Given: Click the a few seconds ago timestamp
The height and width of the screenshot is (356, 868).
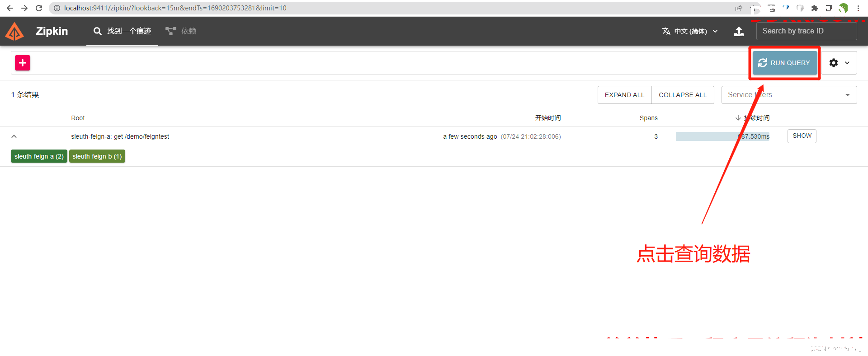Looking at the screenshot, I should (470, 136).
